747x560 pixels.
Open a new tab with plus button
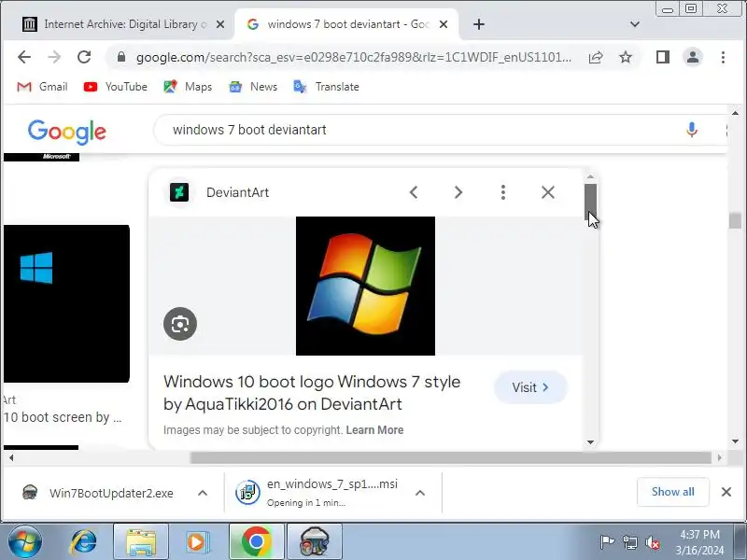479,24
